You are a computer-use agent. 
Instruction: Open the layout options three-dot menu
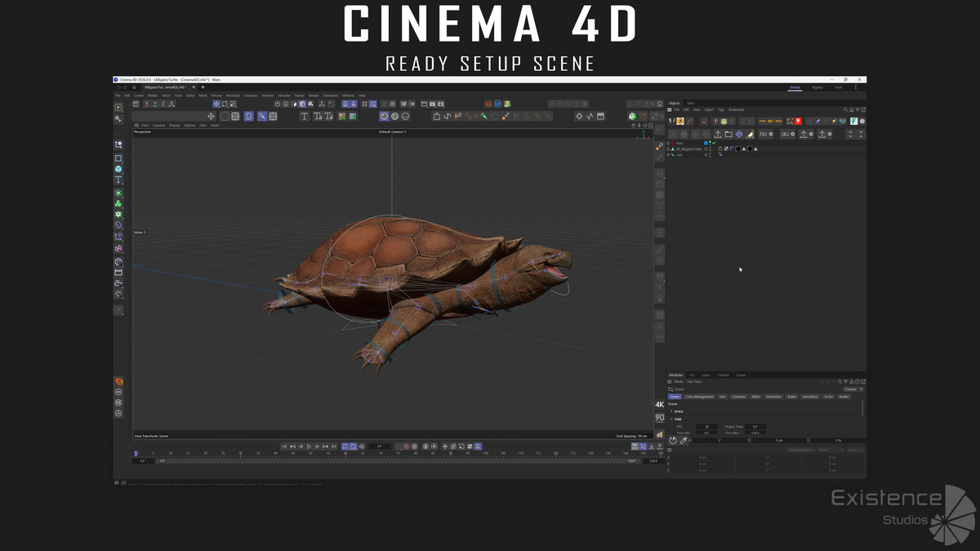[x=856, y=87]
